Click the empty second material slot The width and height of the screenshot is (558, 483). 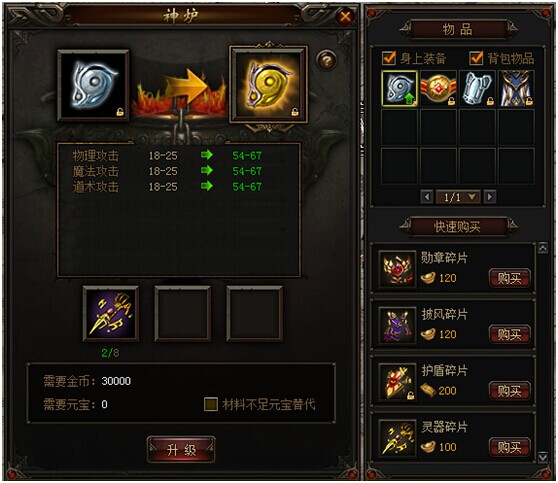(x=183, y=314)
